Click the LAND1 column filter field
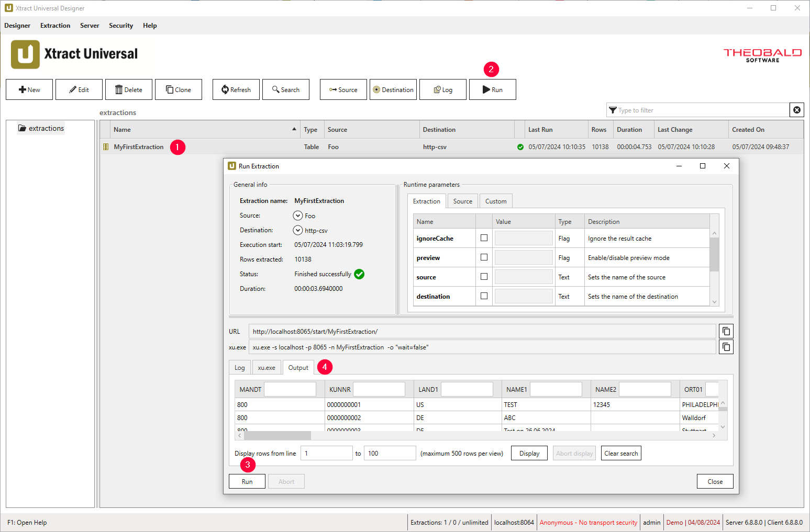The image size is (810, 532). pyautogui.click(x=467, y=389)
